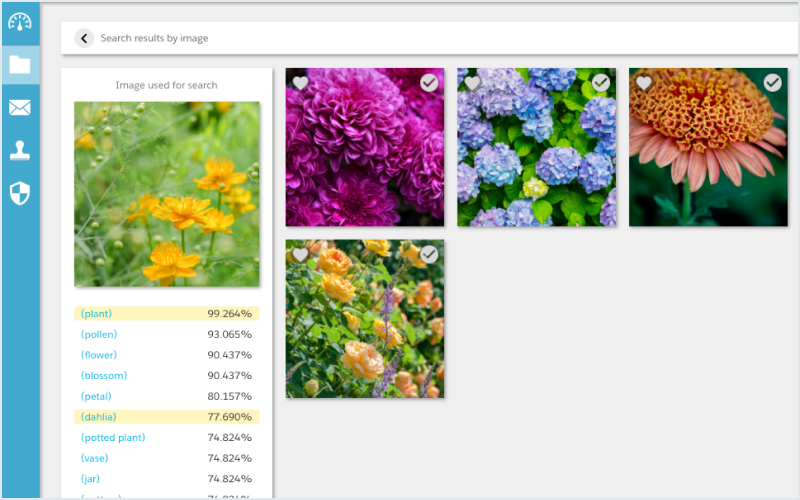Click the (flower) tag

pyautogui.click(x=99, y=355)
